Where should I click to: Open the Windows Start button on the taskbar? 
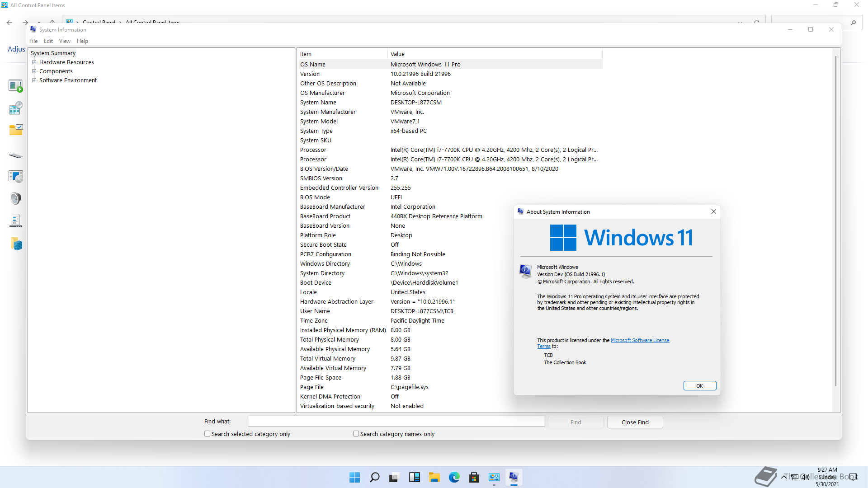pos(355,477)
